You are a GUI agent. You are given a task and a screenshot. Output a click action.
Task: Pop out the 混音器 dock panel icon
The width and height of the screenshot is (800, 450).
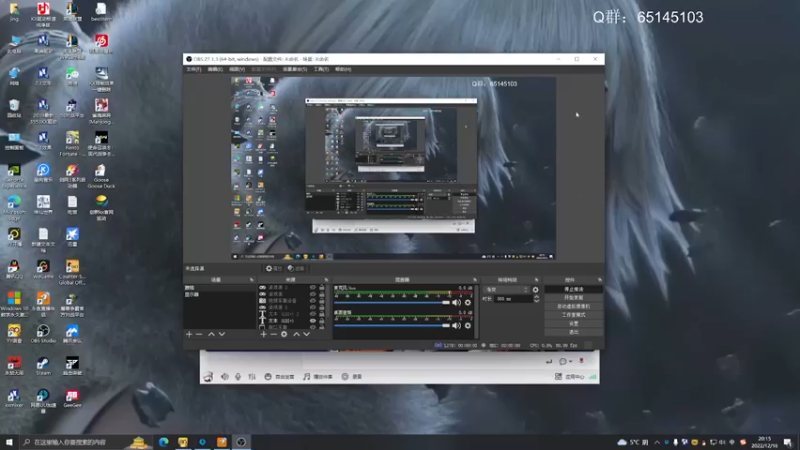click(x=475, y=280)
